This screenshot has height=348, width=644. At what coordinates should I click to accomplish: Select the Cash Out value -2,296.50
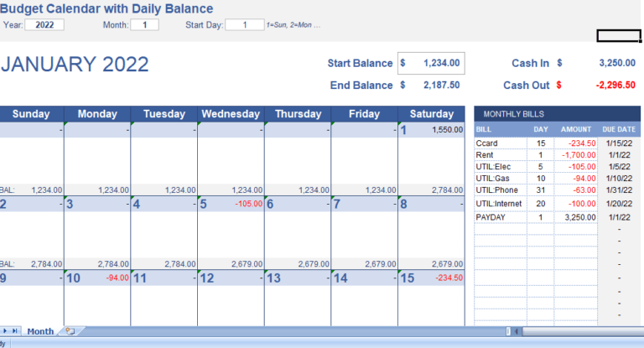coord(615,85)
